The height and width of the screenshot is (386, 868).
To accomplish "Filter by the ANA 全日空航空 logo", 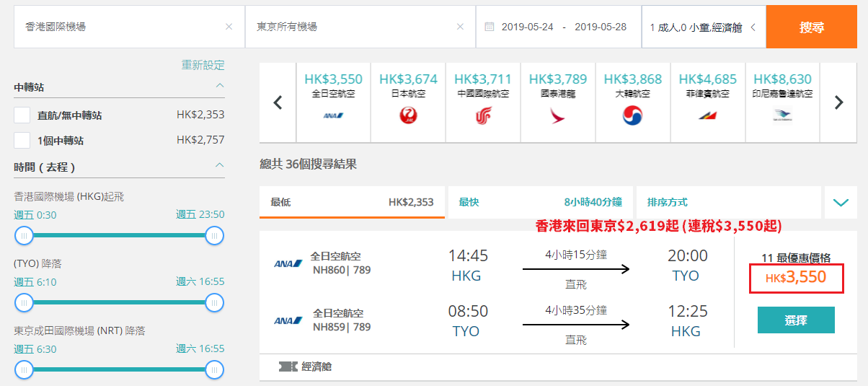I will coord(333,115).
